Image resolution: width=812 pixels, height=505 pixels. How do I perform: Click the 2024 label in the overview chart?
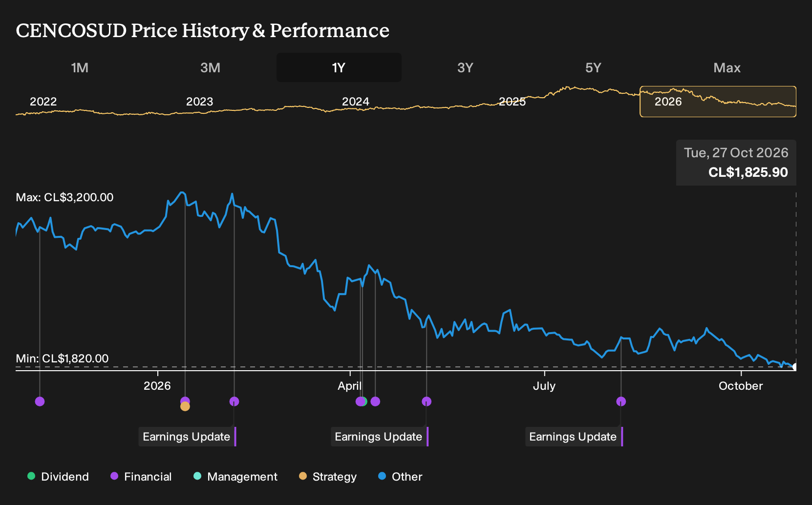[x=356, y=102]
